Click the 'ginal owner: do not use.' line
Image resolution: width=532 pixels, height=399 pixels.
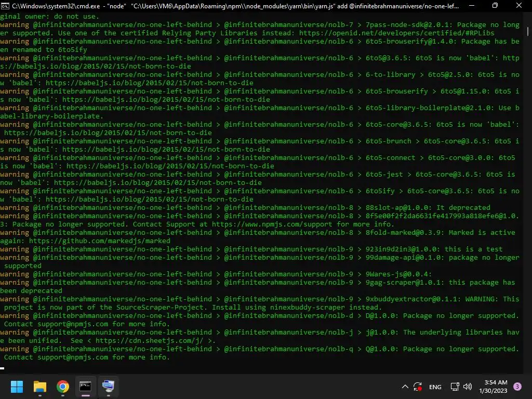(50, 17)
